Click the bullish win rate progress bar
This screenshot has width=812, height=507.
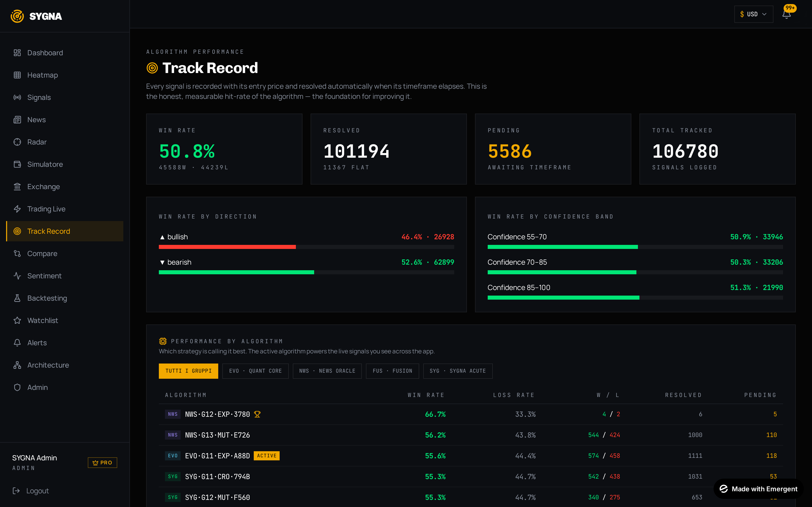pyautogui.click(x=306, y=247)
